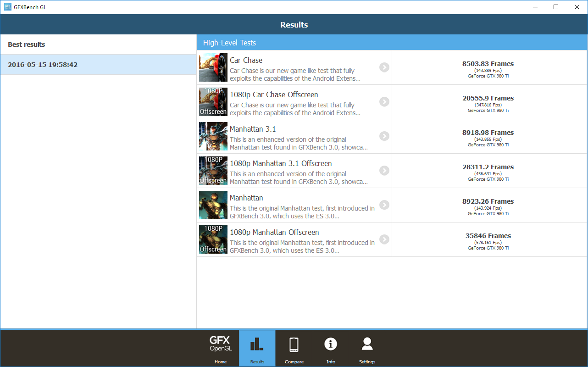The image size is (588, 367).
Task: Click the Car Chase title text
Action: coord(246,60)
